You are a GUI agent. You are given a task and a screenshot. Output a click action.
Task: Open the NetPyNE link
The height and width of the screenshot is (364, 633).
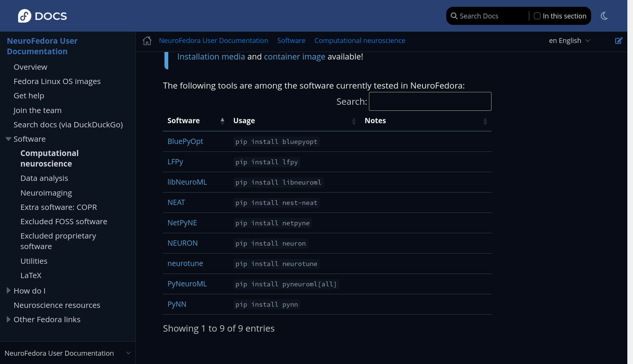tap(182, 223)
